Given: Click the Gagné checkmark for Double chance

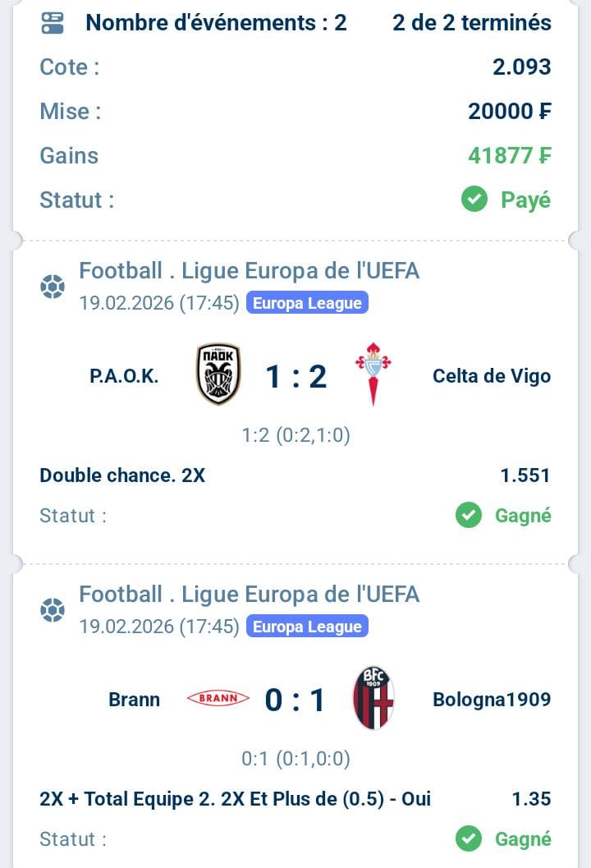Looking at the screenshot, I should tap(469, 516).
